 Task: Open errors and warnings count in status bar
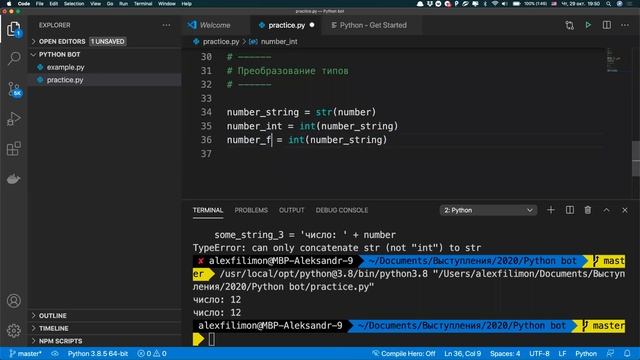pos(152,353)
